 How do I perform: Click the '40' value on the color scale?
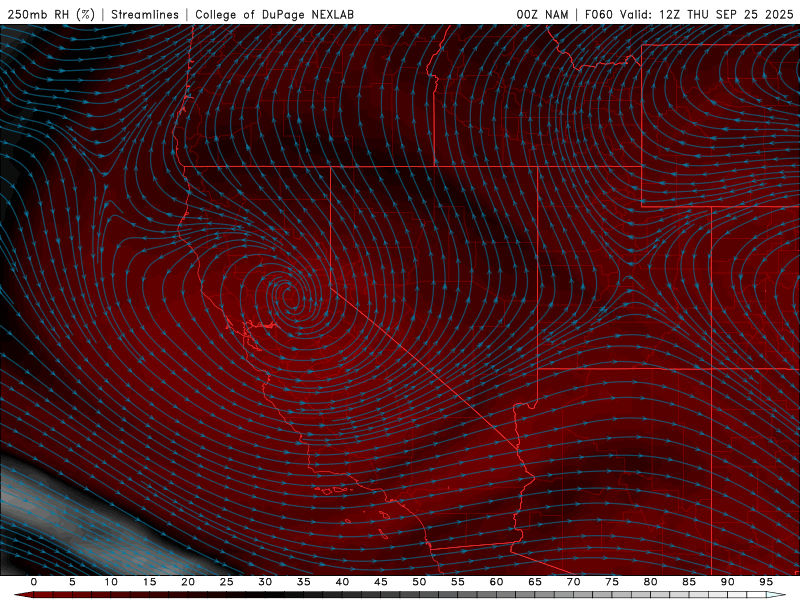click(x=342, y=582)
